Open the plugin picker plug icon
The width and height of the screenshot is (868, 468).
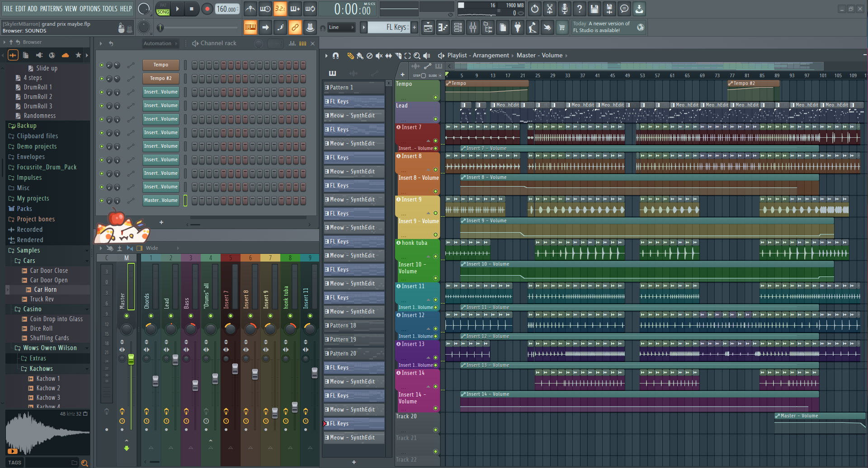518,28
